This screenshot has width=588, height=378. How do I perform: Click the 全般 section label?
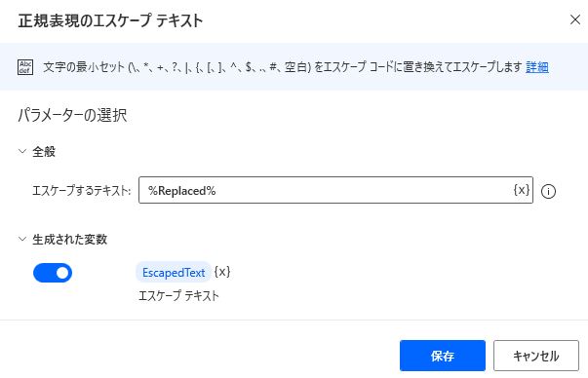pos(44,152)
